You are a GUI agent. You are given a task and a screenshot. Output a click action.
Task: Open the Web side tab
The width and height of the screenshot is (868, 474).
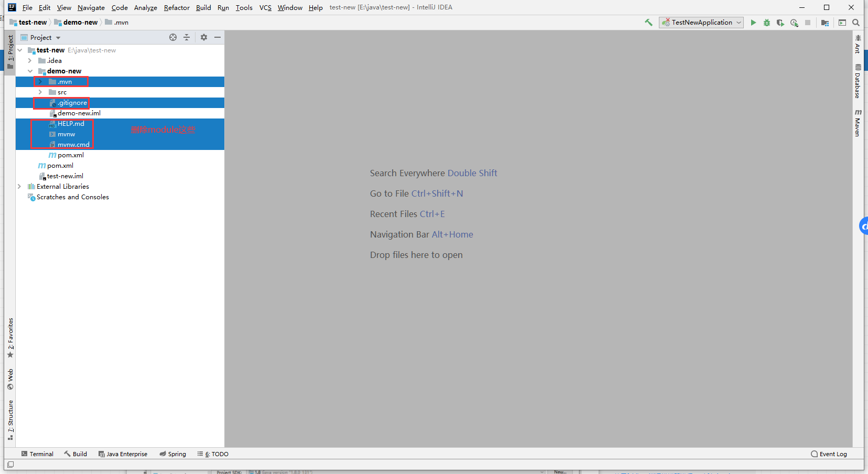10,379
